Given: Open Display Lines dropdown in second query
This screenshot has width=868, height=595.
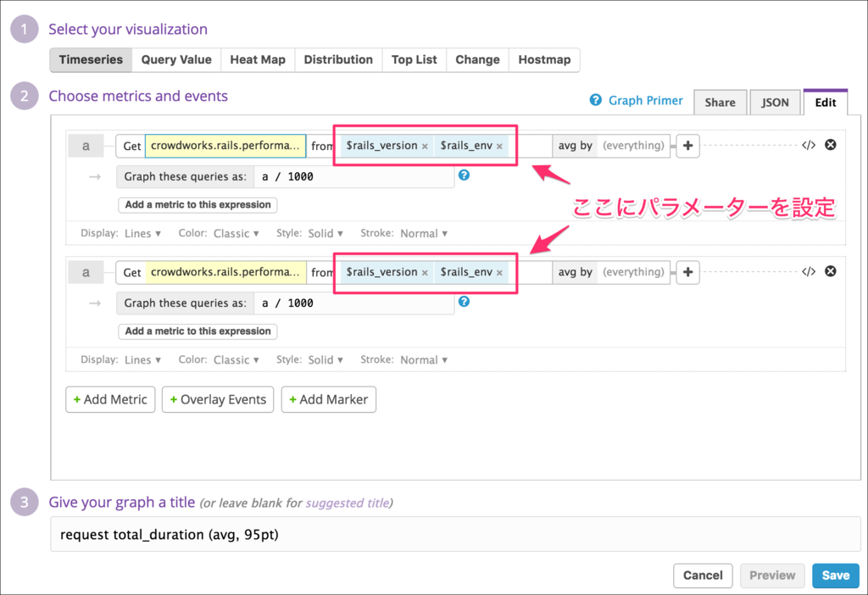Looking at the screenshot, I should pyautogui.click(x=142, y=359).
